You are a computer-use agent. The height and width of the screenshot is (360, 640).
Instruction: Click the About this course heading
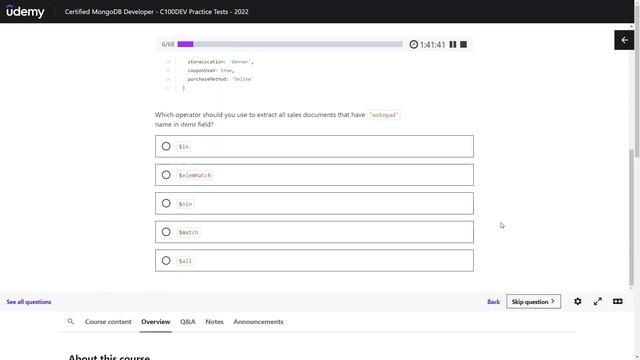click(109, 357)
